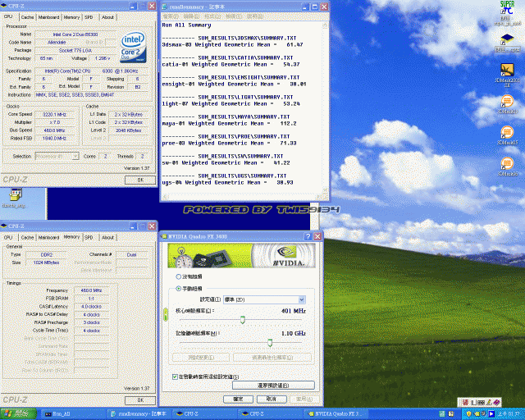Click the Bus Speed 460.0 MHz field
Screen dimensions: 525x420
coord(55,130)
